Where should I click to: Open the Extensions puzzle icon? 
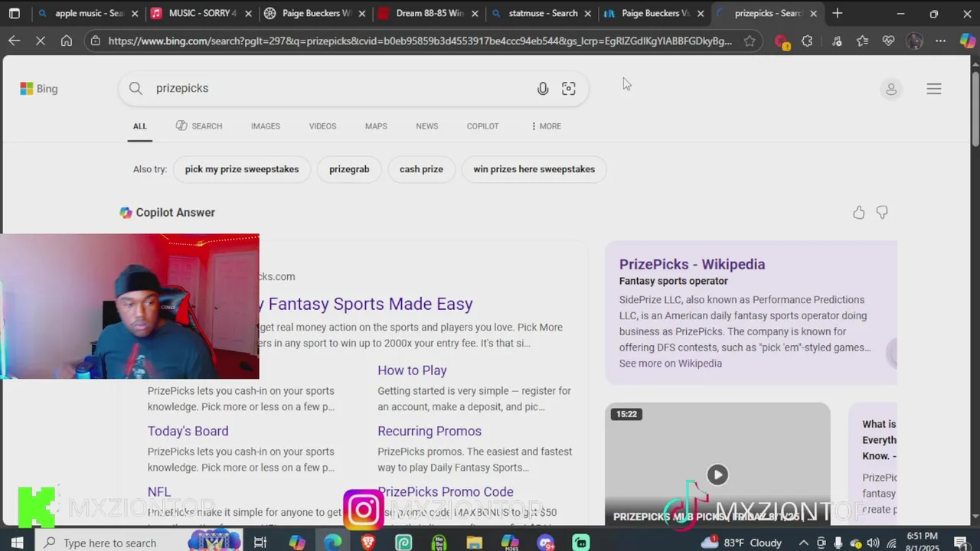pyautogui.click(x=807, y=41)
